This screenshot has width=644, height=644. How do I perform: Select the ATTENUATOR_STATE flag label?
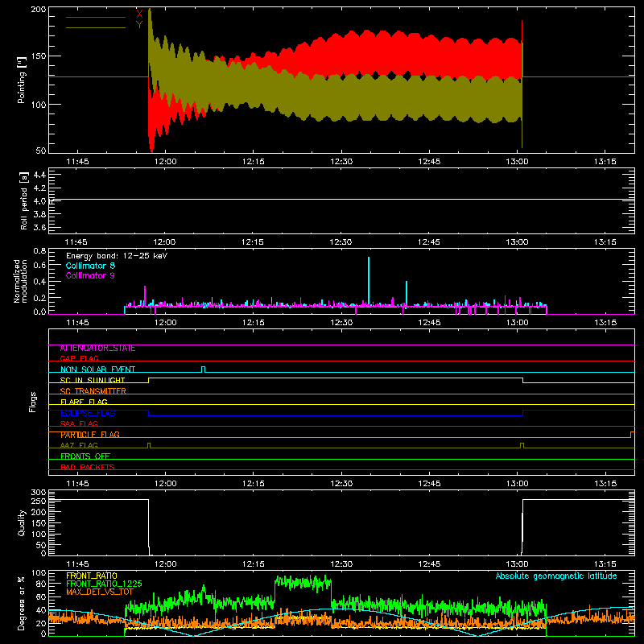pyautogui.click(x=97, y=349)
